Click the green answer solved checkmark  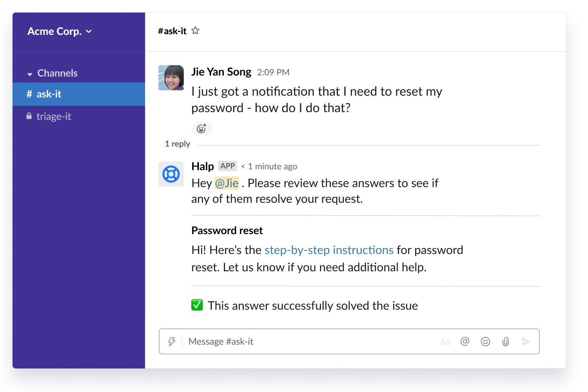197,305
